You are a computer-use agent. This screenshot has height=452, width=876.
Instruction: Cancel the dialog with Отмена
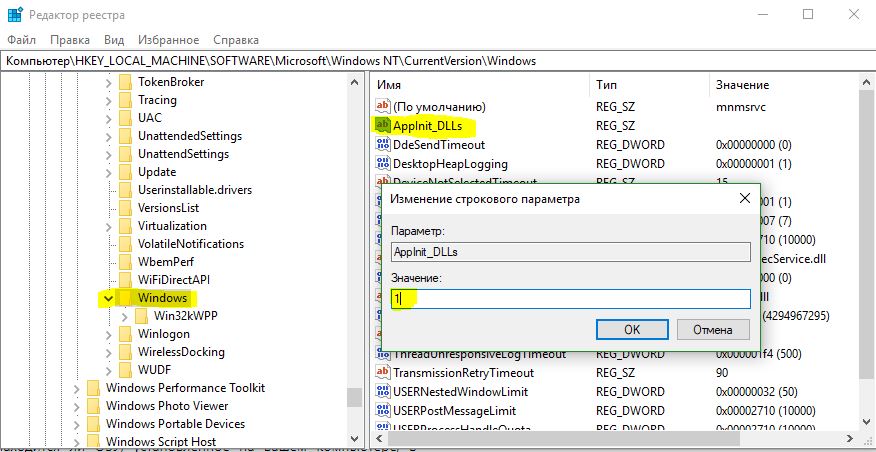point(713,330)
